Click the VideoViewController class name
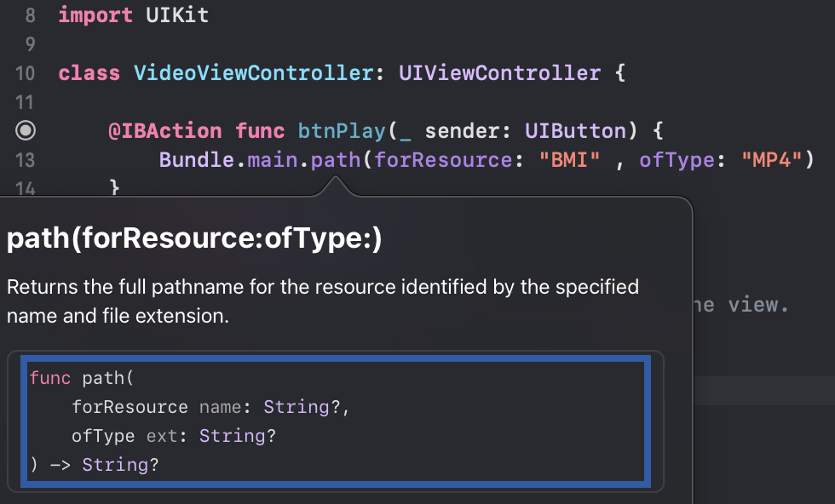 [253, 73]
